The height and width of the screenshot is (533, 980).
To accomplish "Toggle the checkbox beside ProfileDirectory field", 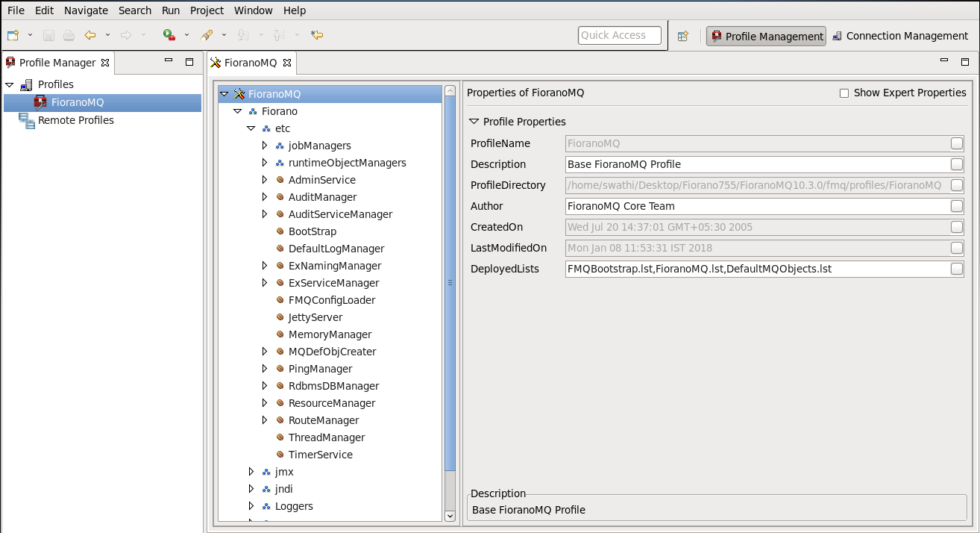I will 956,185.
